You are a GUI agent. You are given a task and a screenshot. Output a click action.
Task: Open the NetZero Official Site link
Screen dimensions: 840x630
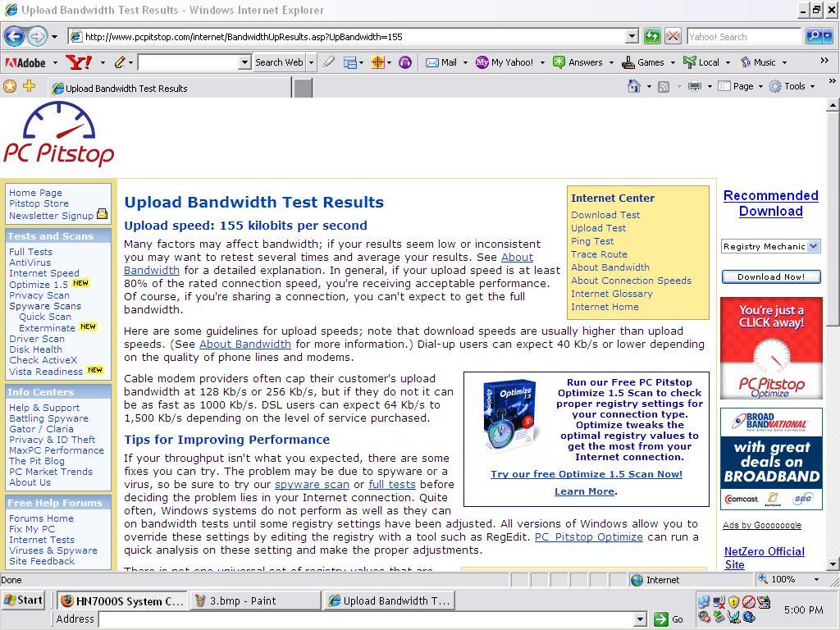765,558
